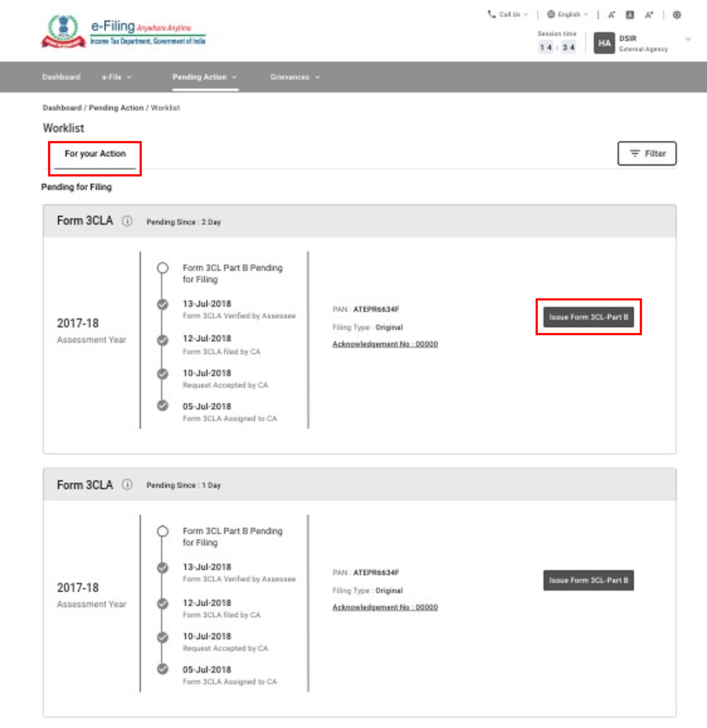Click the info icon beside second Form 3CLA
Viewport: 707px width, 728px height.
click(127, 484)
